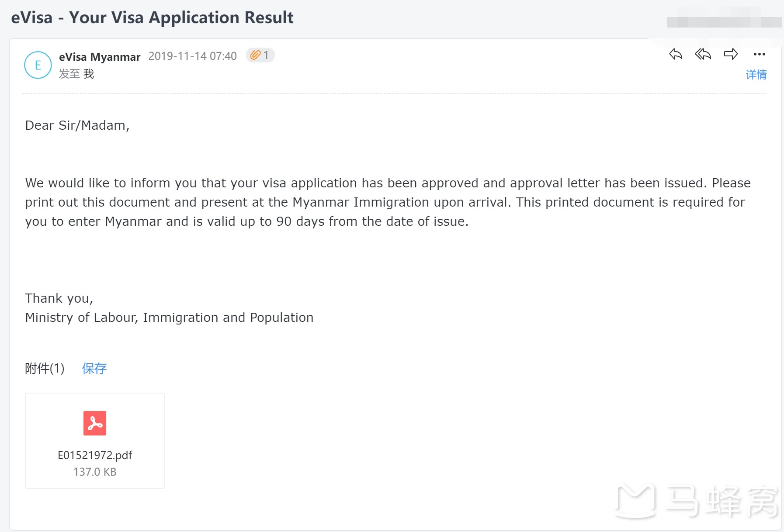Click the reply arrow icon
Image resolution: width=784 pixels, height=532 pixels.
[676, 54]
